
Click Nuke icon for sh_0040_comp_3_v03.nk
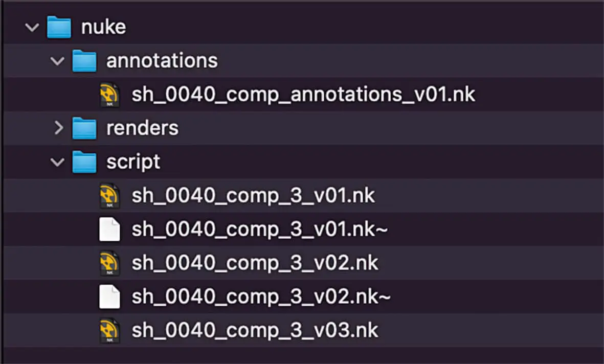coord(109,330)
